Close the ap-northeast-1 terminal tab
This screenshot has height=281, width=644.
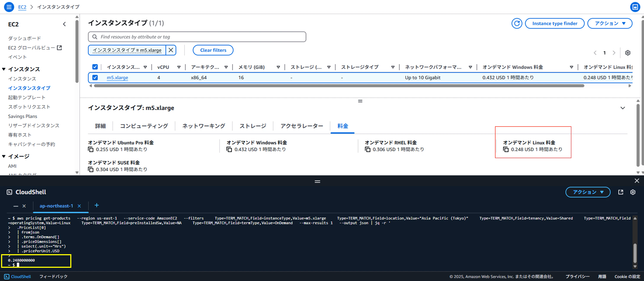[79, 206]
